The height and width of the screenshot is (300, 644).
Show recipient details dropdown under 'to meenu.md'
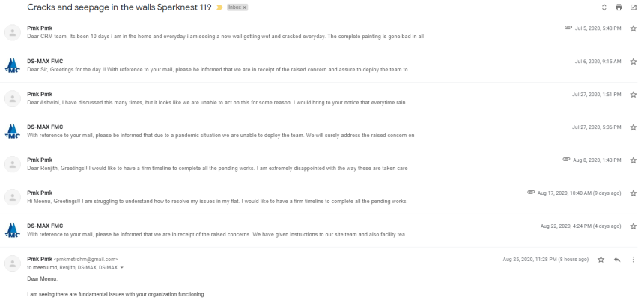[x=121, y=267]
